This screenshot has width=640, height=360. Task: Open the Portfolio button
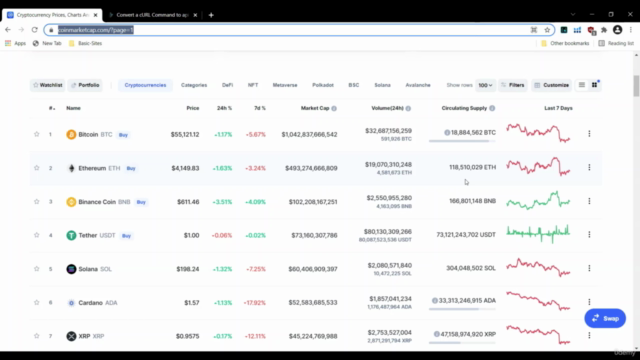pos(85,85)
